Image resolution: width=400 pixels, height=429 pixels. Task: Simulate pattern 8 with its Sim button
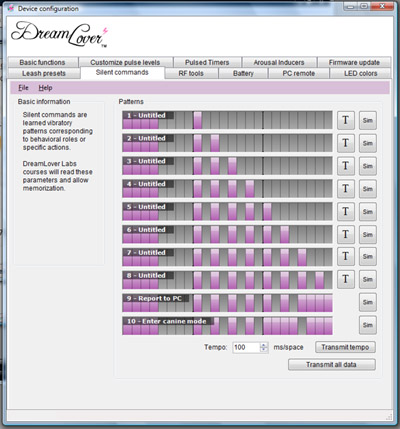coord(368,279)
